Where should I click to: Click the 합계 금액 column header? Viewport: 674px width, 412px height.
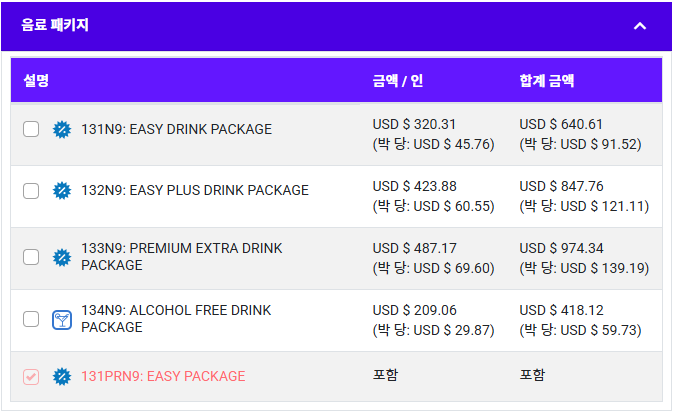[x=546, y=80]
